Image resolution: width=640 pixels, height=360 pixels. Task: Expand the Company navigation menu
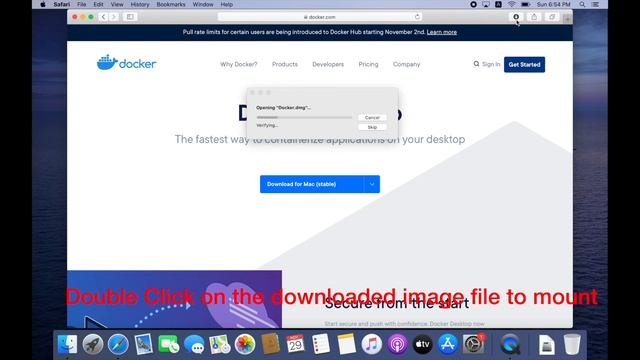[x=407, y=64]
